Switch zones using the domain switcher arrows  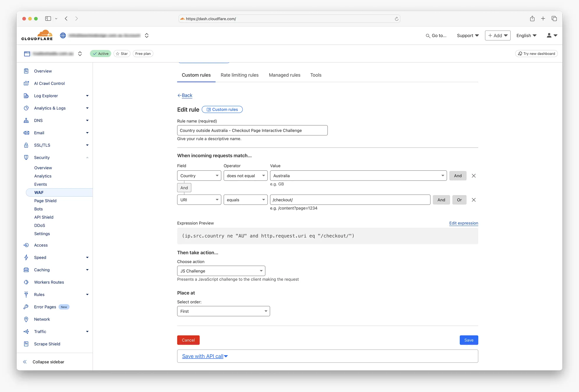pos(80,54)
